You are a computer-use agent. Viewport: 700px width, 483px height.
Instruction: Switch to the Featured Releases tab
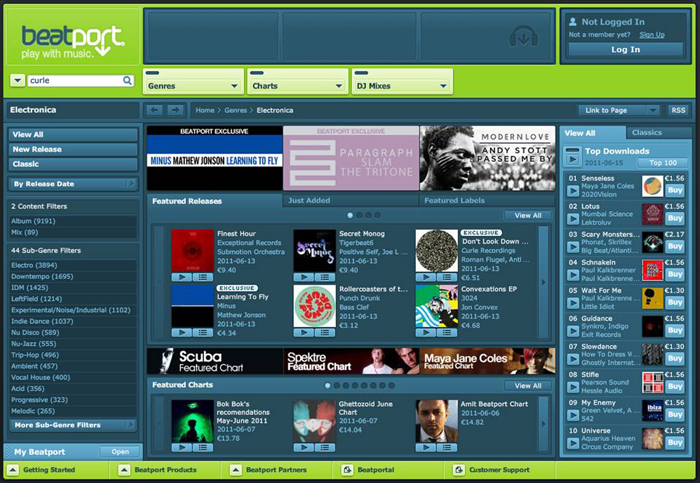215,201
